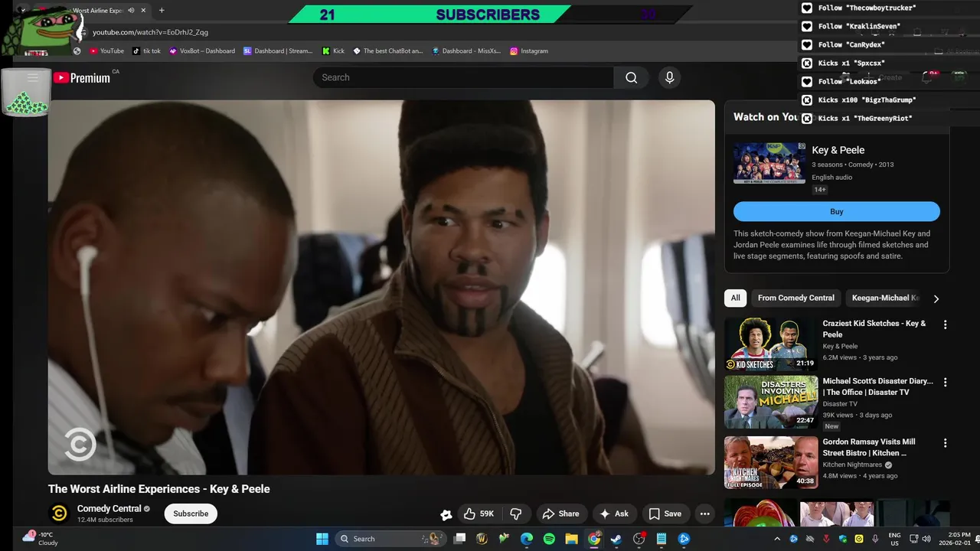Click the Key & Peele show poster
The width and height of the screenshot is (980, 551).
pos(769,163)
